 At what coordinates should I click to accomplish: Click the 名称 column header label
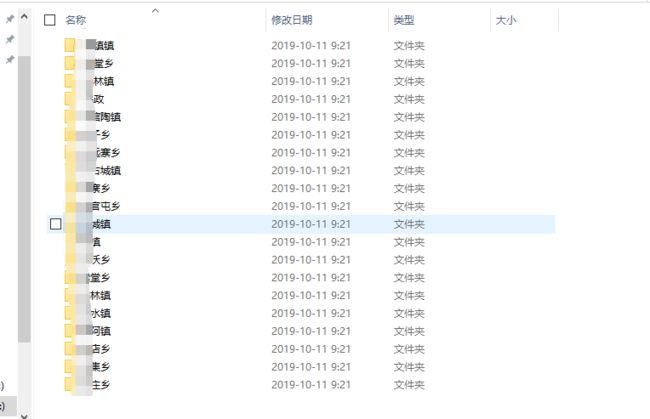coord(75,20)
